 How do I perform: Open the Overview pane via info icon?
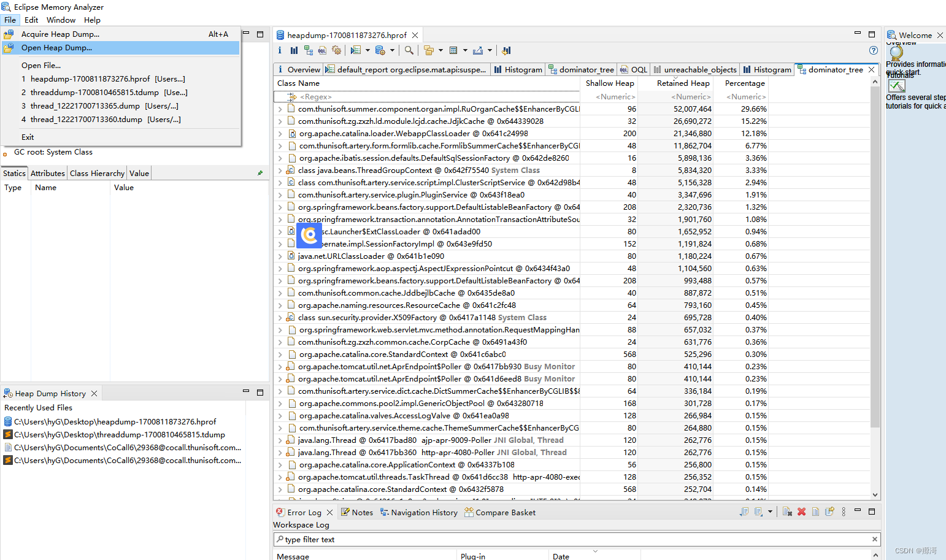(x=280, y=50)
